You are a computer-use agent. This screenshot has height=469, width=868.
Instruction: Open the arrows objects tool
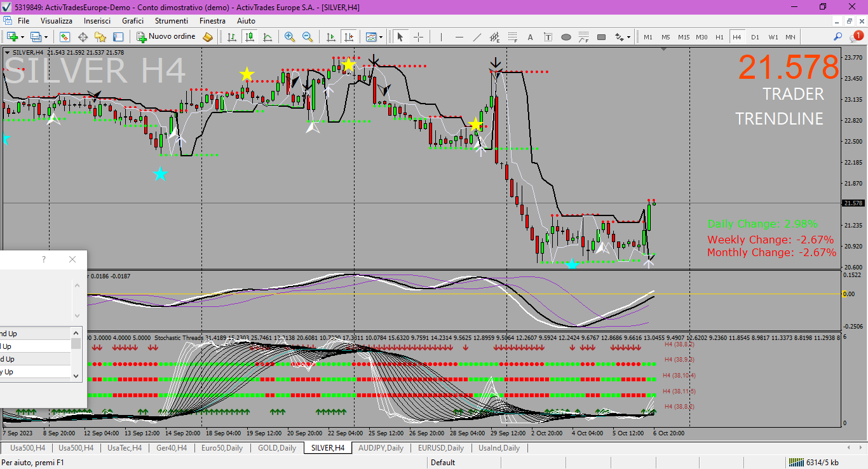coord(619,37)
